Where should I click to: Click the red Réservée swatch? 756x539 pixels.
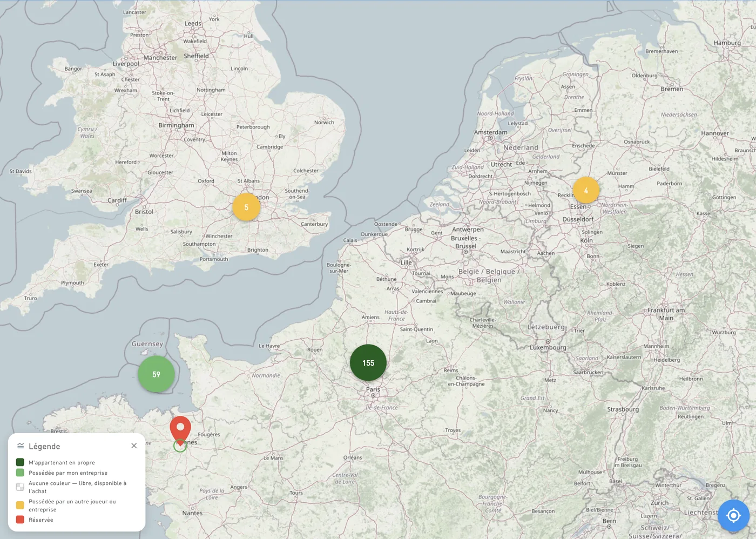click(x=20, y=520)
